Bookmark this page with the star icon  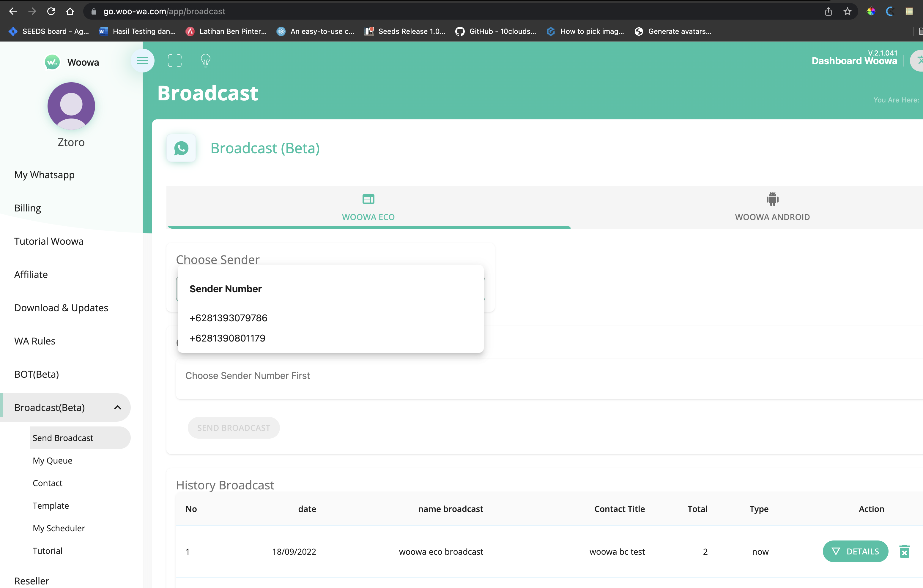point(847,12)
